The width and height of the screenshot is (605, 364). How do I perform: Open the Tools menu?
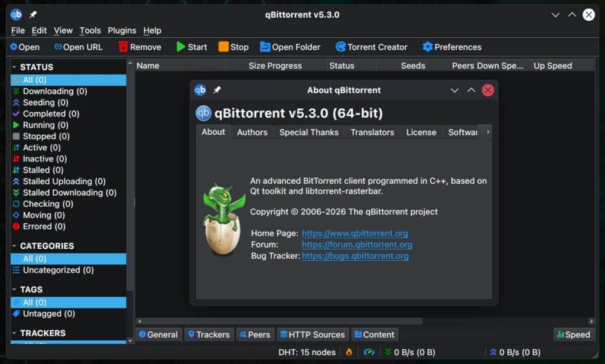(90, 31)
